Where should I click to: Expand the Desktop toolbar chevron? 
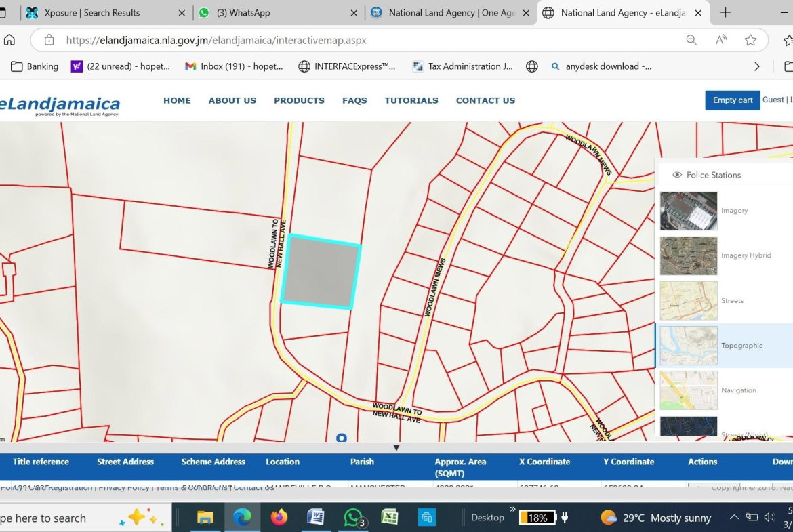click(x=512, y=509)
